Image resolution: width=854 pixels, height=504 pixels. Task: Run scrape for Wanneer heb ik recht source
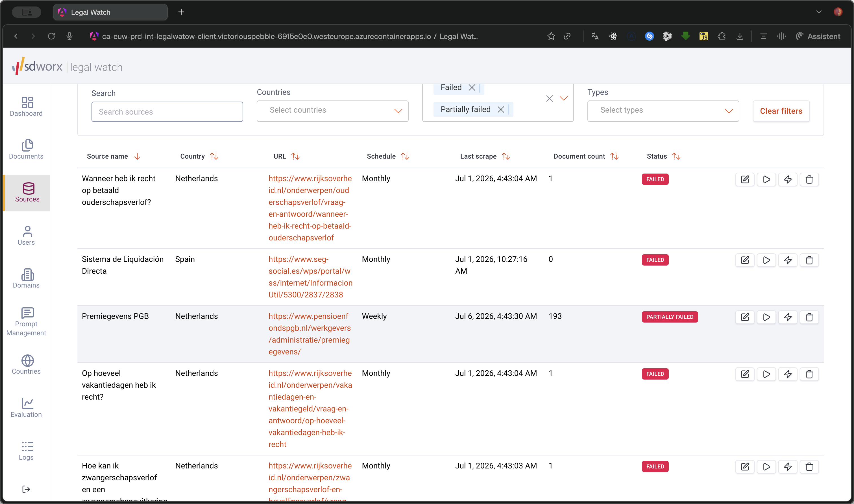click(x=766, y=179)
